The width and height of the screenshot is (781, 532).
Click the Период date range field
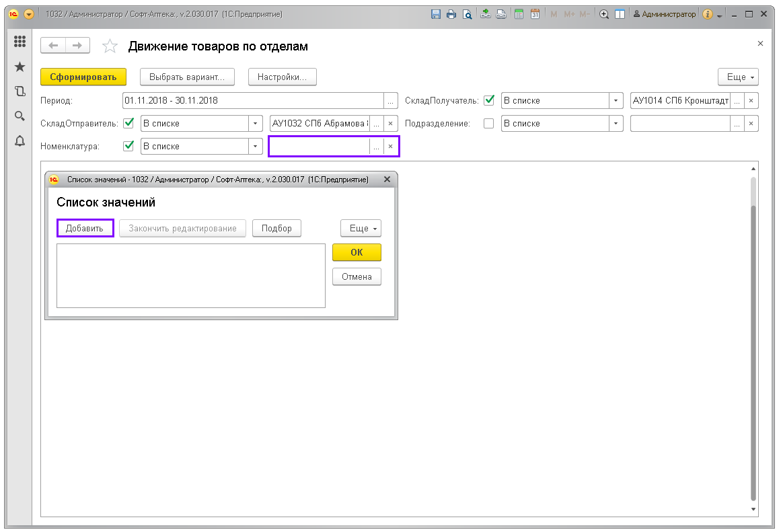252,101
